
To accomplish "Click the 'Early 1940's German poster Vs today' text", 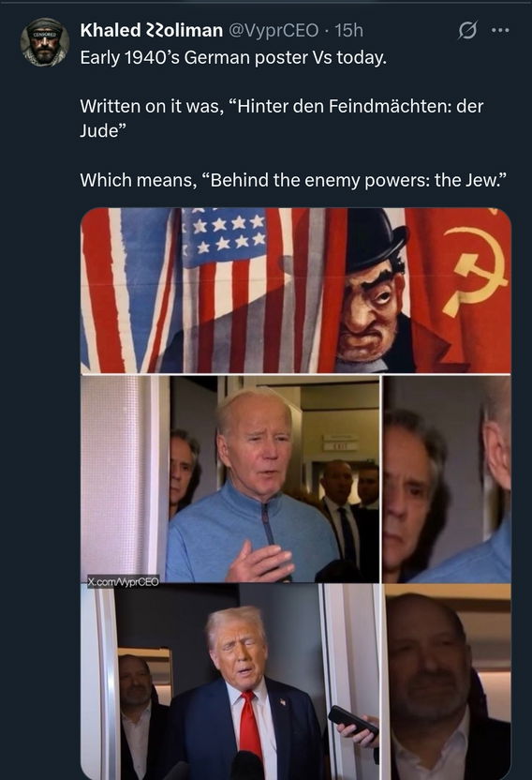I will 233,58.
